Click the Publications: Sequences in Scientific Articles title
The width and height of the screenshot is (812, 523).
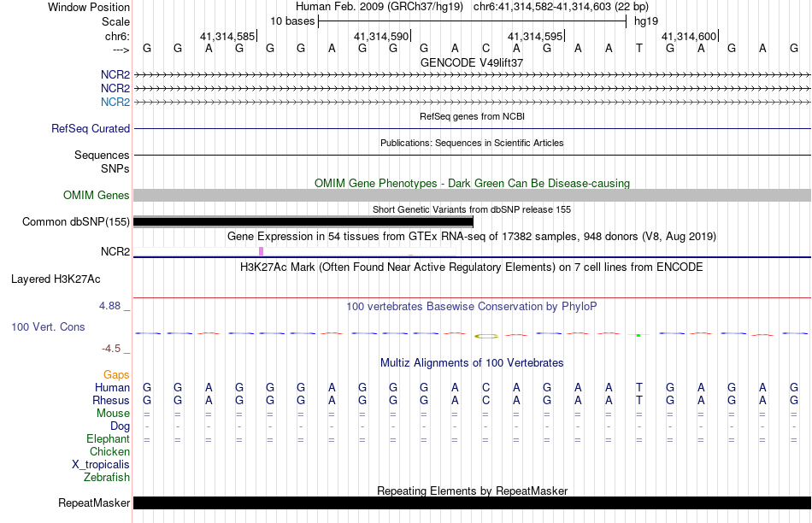(472, 143)
